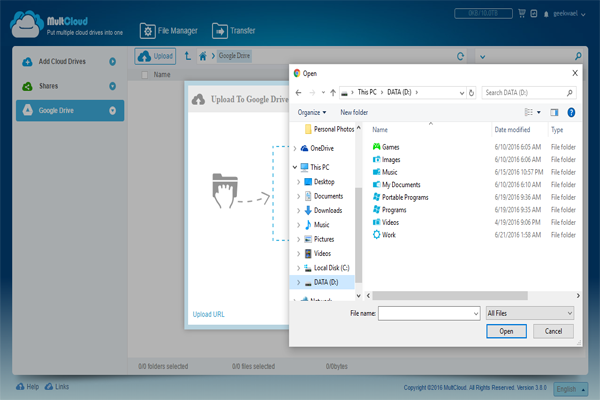Expand the Add Cloud Drives arrow
Image resolution: width=600 pixels, height=400 pixels.
[x=112, y=61]
